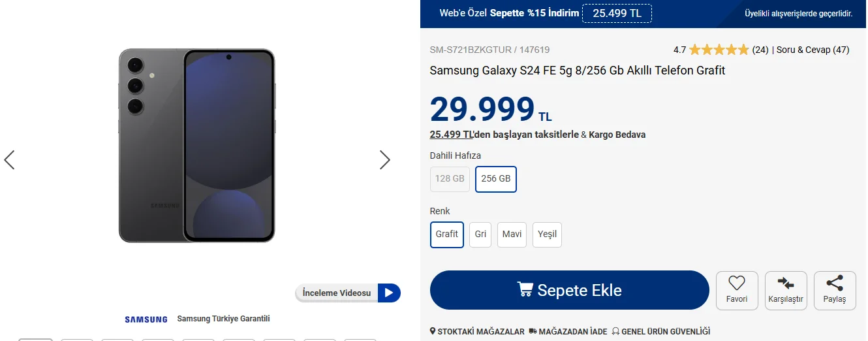Select 128 GB storage option

point(450,179)
